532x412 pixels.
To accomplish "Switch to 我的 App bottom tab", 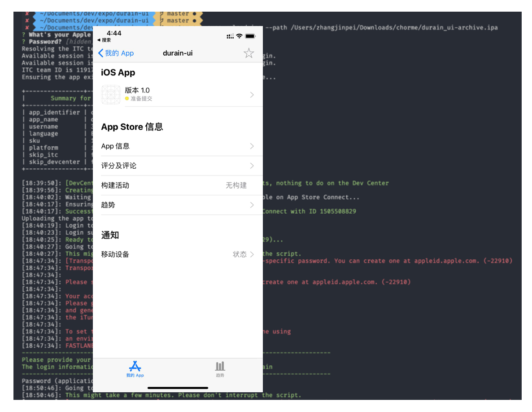I will click(x=135, y=369).
